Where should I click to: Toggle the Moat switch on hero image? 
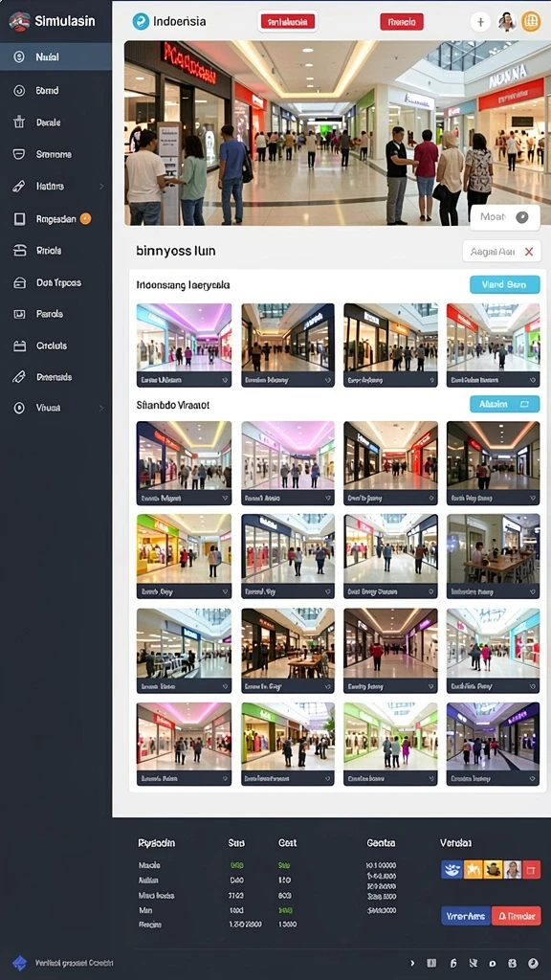pyautogui.click(x=522, y=217)
